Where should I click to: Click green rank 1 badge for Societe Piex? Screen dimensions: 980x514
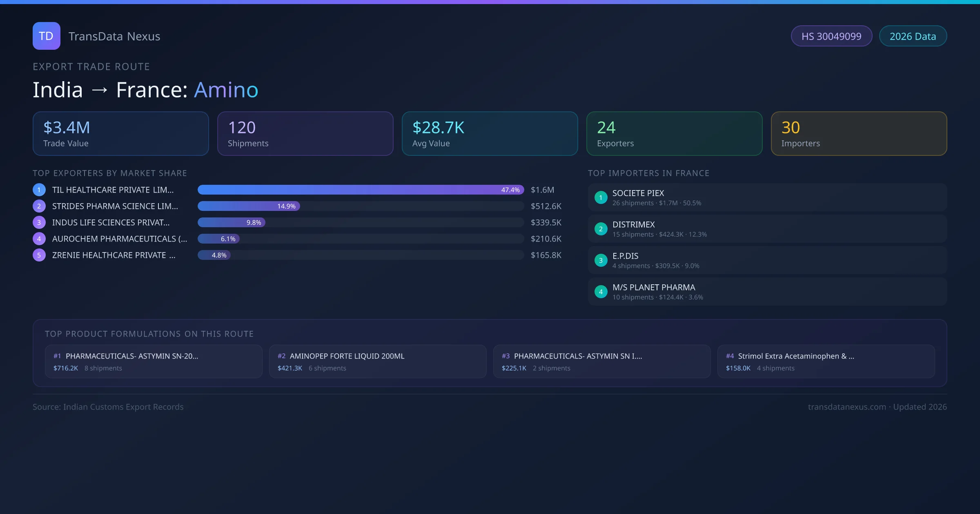[x=601, y=197]
